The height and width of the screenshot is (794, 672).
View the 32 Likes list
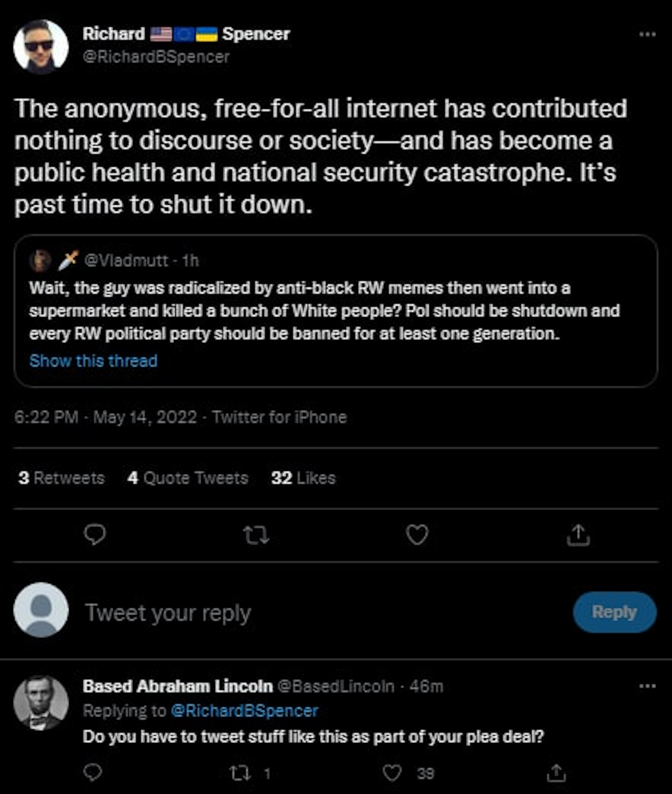[x=304, y=478]
